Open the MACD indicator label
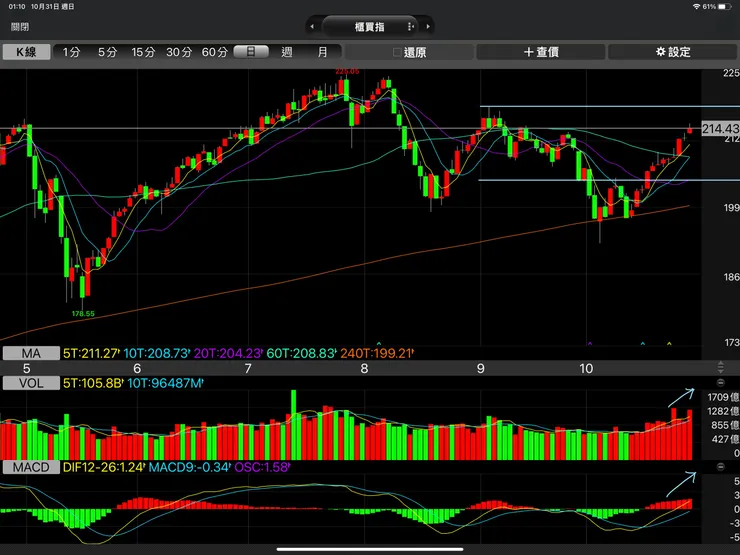 (31, 468)
